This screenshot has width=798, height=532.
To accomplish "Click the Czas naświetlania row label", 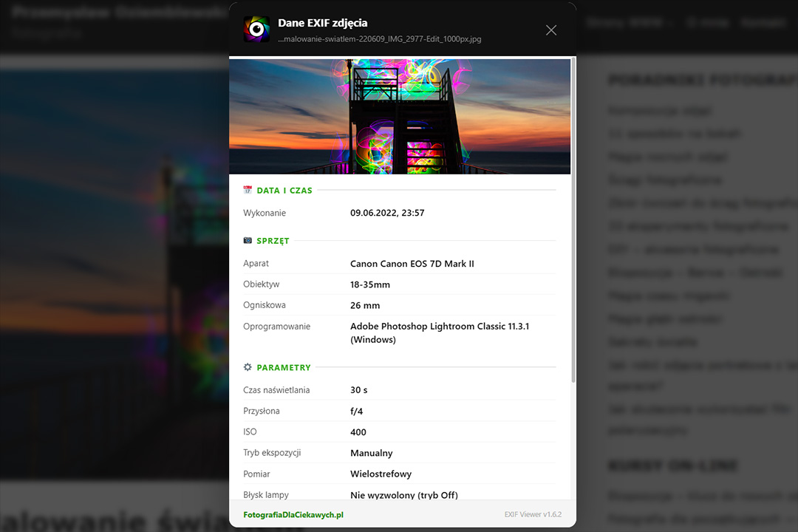I will coord(276,390).
